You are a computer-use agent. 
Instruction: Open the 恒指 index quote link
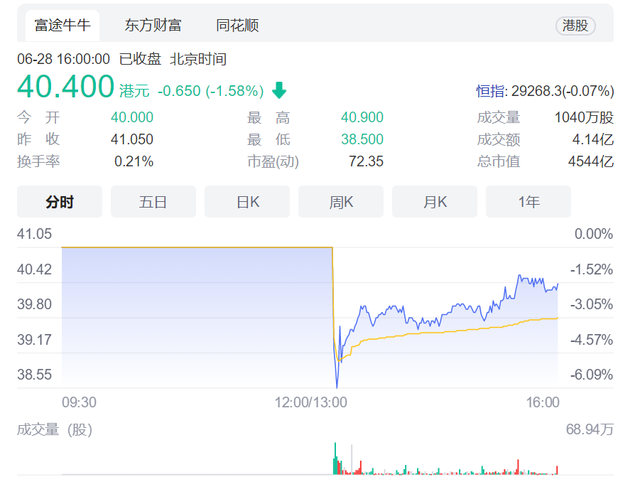click(496, 91)
